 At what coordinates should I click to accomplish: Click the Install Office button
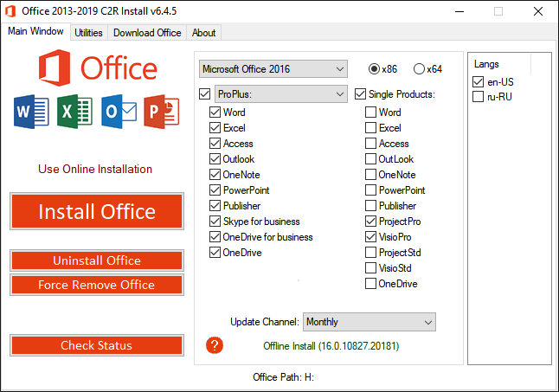(97, 211)
